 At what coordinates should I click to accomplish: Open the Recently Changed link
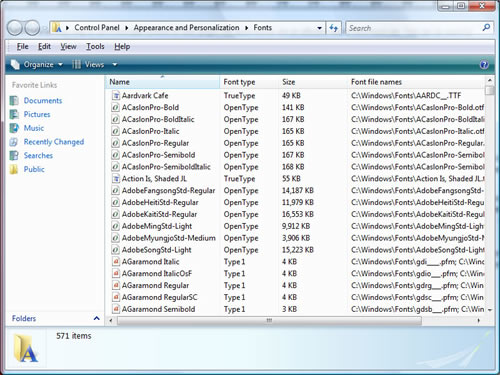(x=54, y=142)
